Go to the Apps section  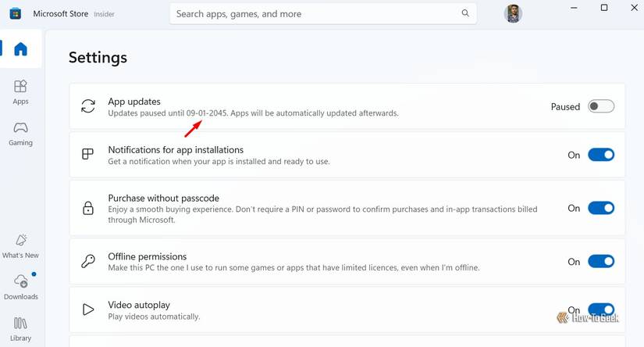[x=21, y=91]
